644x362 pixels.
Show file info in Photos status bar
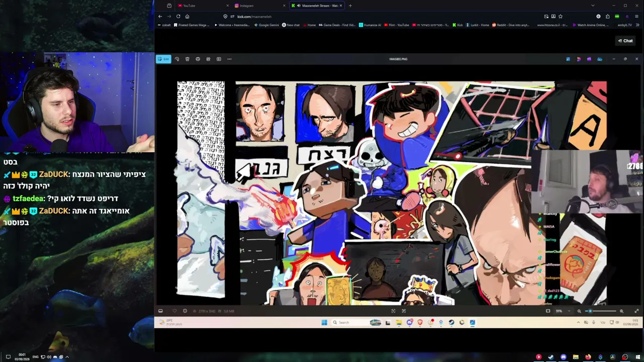(185, 311)
